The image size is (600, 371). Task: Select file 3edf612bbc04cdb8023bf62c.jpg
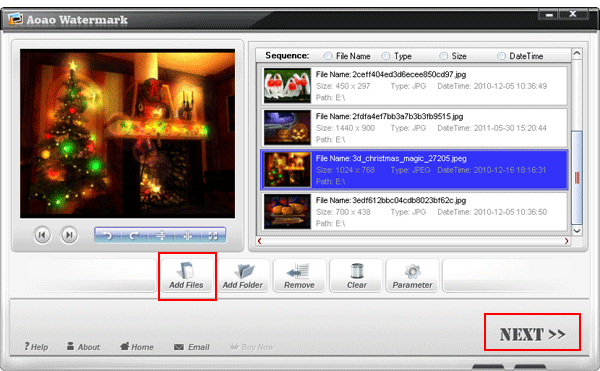(x=414, y=212)
